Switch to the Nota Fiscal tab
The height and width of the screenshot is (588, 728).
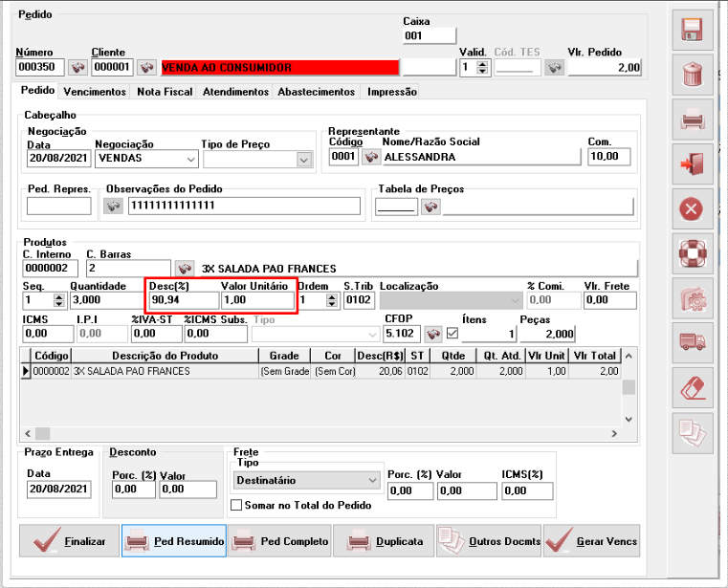[165, 92]
